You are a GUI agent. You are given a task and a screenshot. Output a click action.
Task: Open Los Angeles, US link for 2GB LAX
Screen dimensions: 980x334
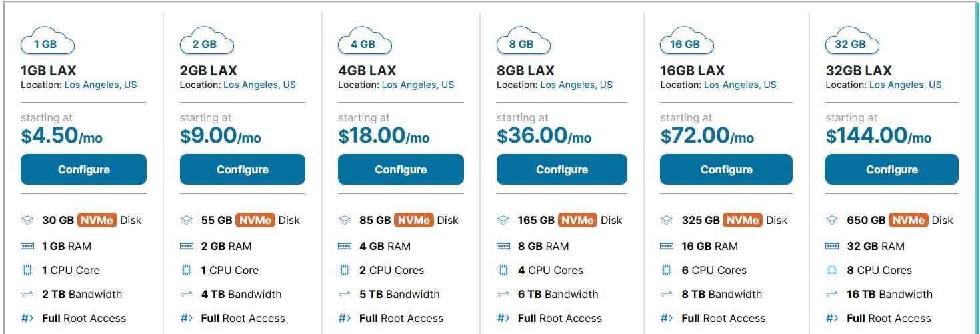tap(259, 85)
